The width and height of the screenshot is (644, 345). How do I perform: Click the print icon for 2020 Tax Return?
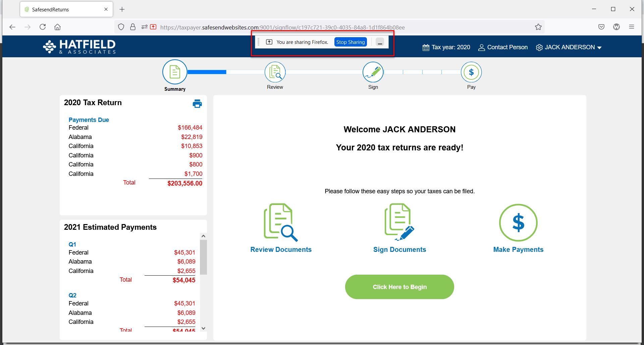click(x=197, y=104)
